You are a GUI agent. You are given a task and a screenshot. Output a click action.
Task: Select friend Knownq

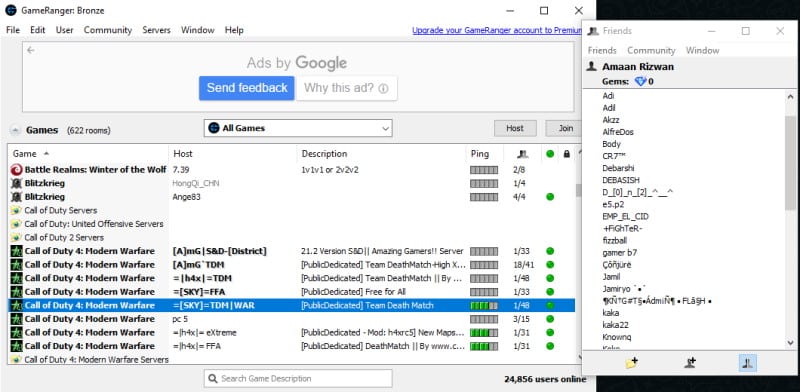click(617, 337)
